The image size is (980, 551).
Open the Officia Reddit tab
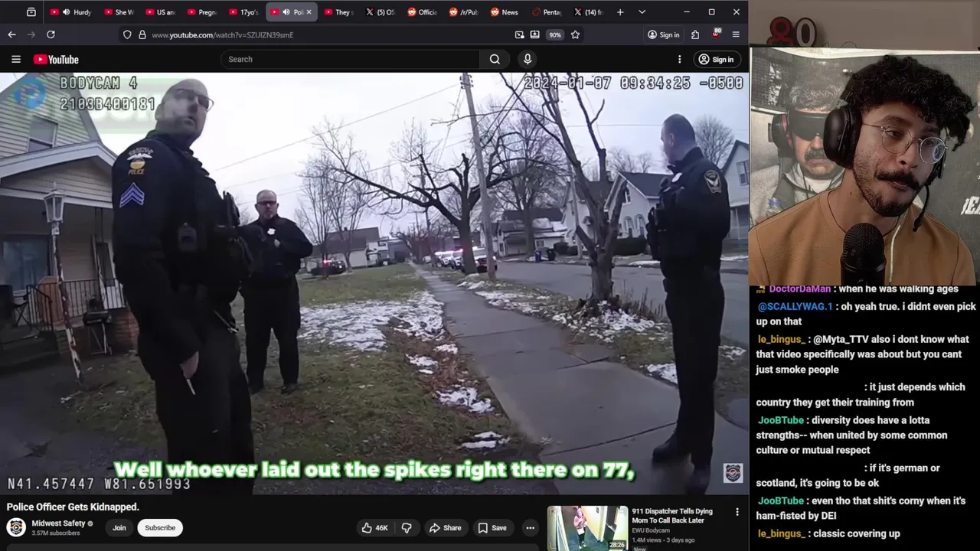click(x=421, y=12)
